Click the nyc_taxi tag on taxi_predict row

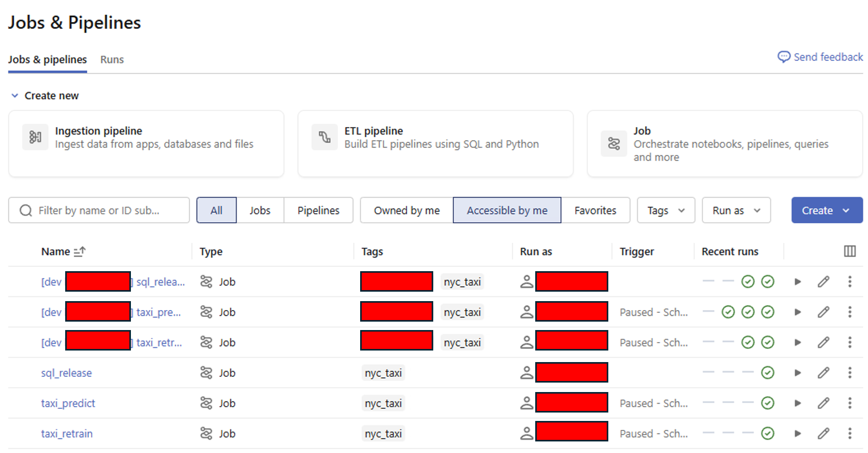[383, 404]
